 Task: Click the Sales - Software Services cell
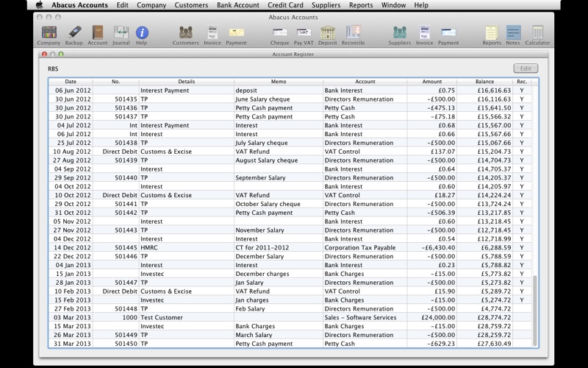365,317
